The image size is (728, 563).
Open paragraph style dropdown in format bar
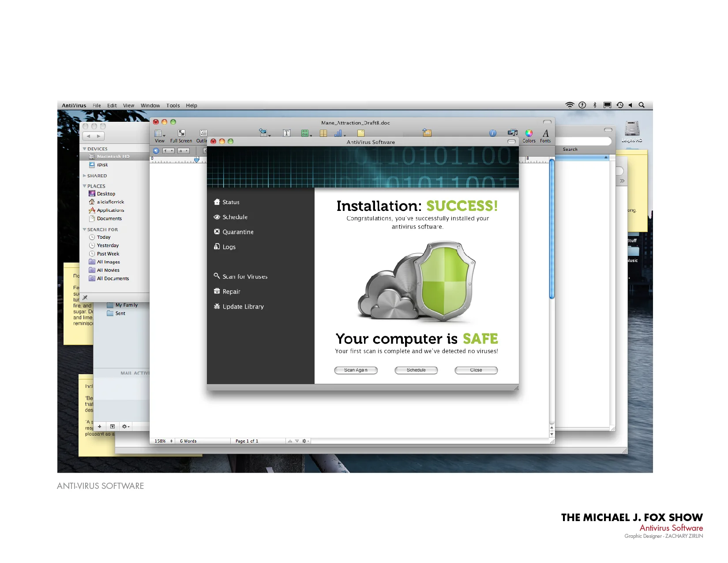click(169, 151)
